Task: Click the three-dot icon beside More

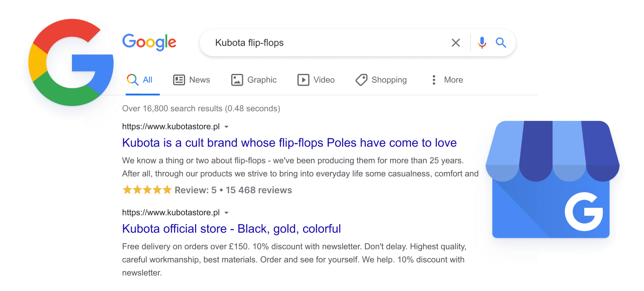Action: tap(434, 80)
